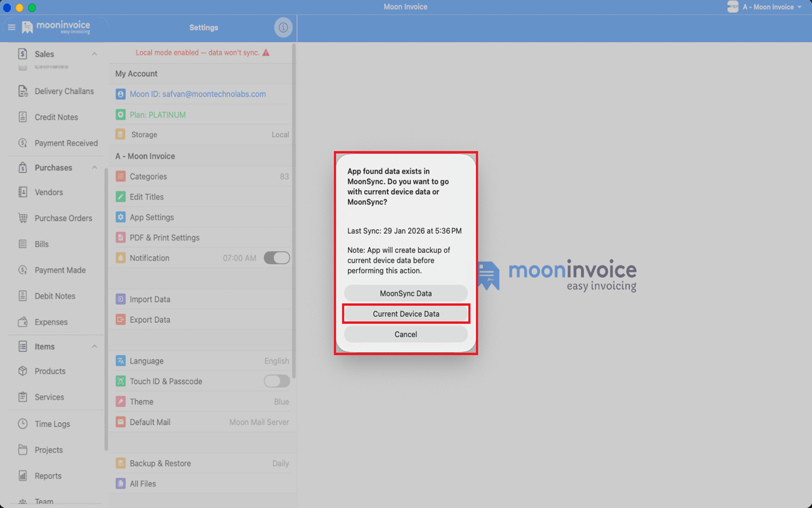This screenshot has height=508, width=812.
Task: Open Reports in the sidebar
Action: (48, 476)
